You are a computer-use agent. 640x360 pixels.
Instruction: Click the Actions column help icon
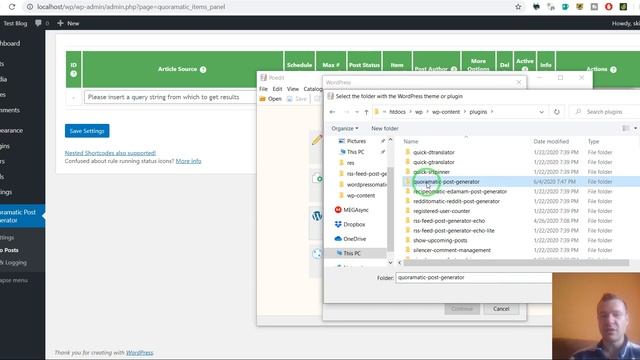pos(613,69)
